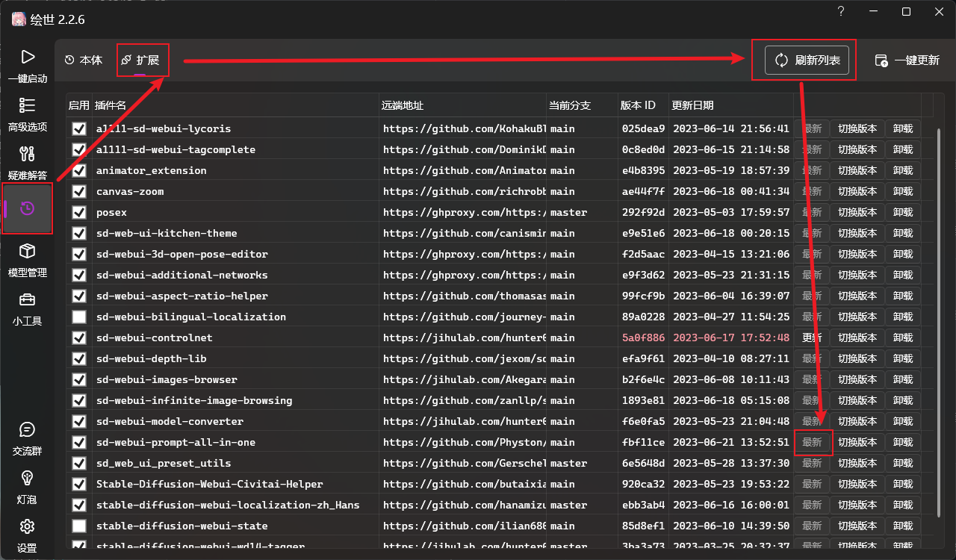Click the help question mark icon
Screen dimensions: 956x560
point(841,12)
